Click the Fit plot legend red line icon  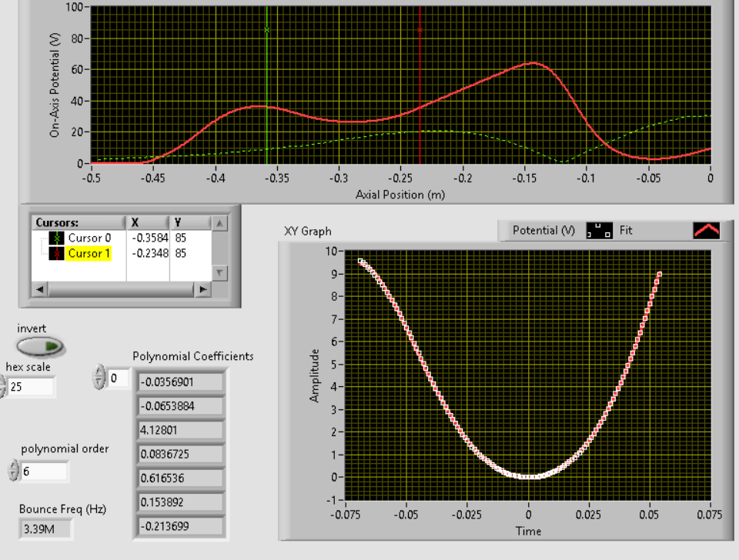(706, 230)
